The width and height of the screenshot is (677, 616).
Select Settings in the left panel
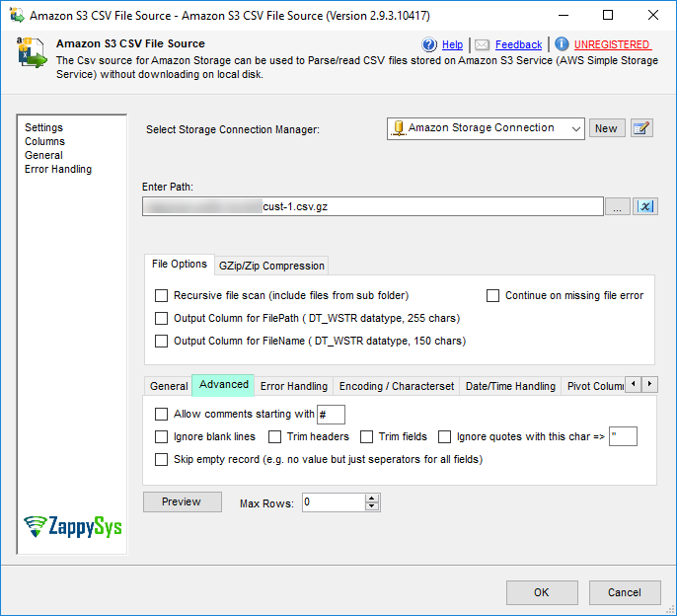pyautogui.click(x=43, y=128)
